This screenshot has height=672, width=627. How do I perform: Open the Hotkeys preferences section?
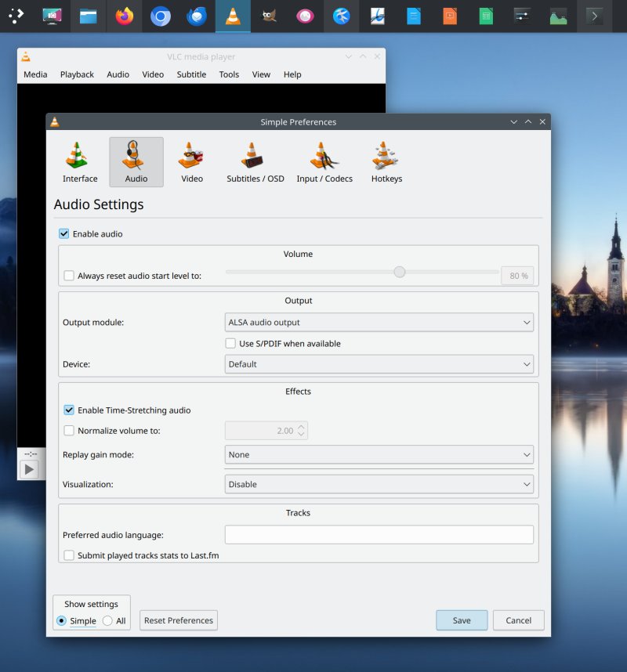(386, 162)
